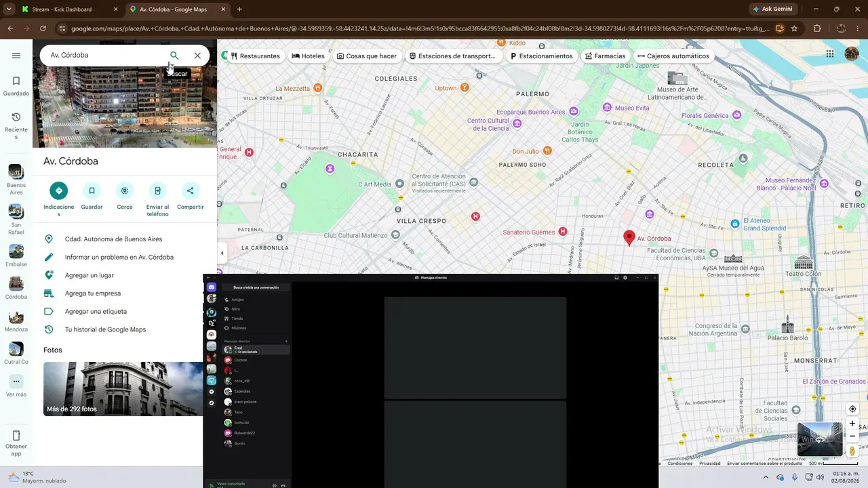Open Misiones in the Discord window
This screenshot has width=868, height=488.
tap(256, 328)
